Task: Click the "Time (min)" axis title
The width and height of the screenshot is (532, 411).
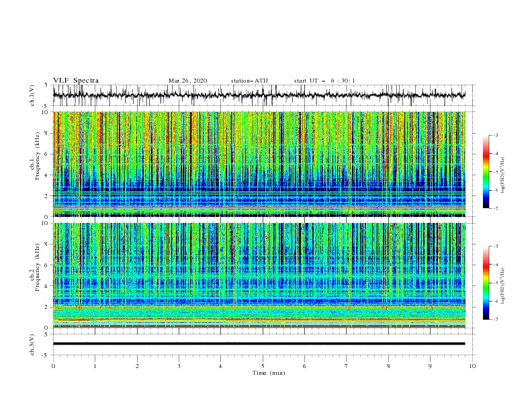Action: coord(269,373)
